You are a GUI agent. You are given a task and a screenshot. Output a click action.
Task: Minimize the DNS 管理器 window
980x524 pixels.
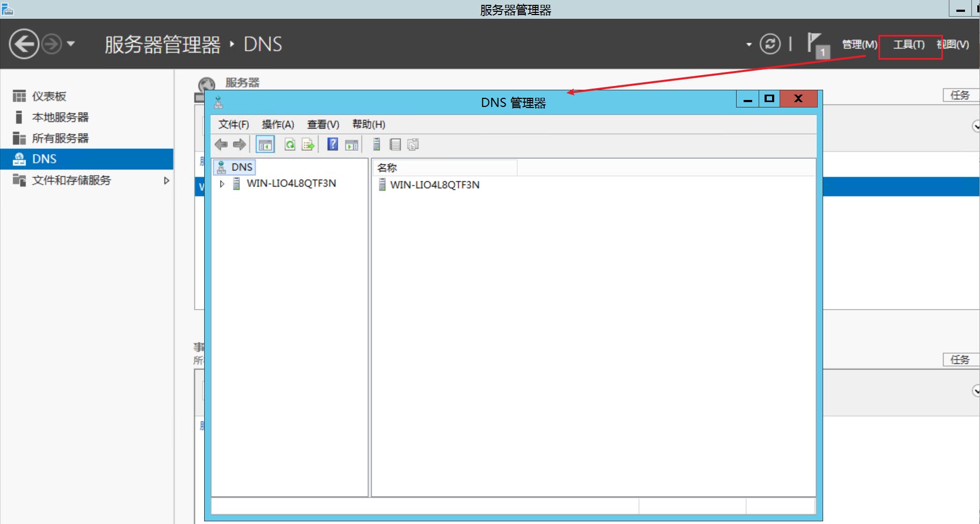coord(747,98)
